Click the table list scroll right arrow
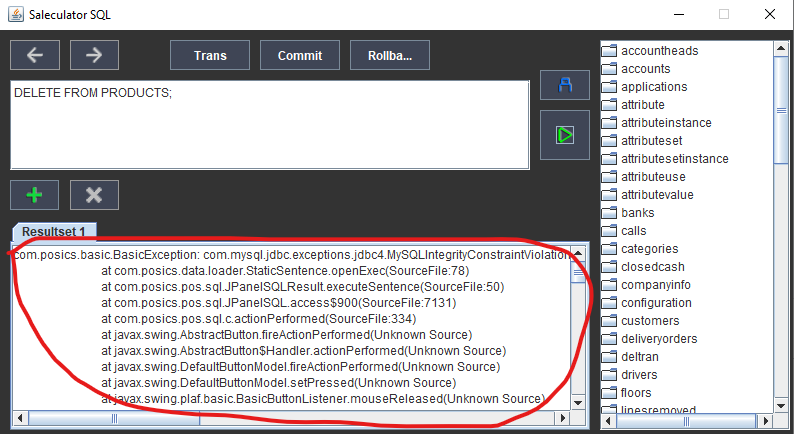The height and width of the screenshot is (434, 794). click(x=765, y=420)
